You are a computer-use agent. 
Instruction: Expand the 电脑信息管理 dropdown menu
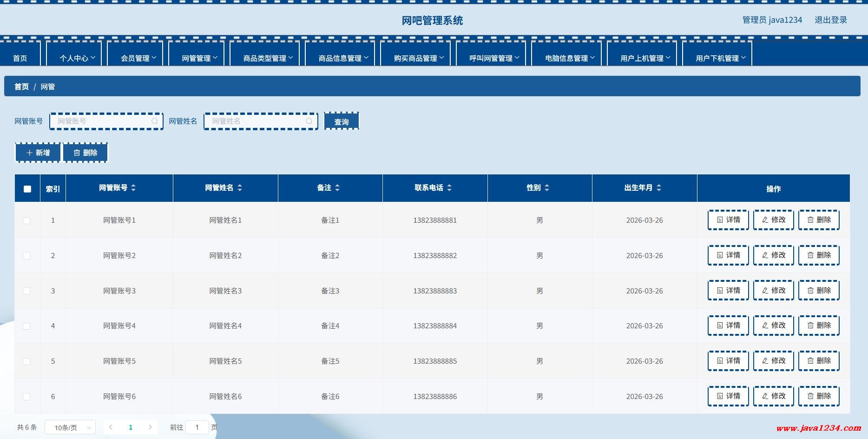[569, 58]
